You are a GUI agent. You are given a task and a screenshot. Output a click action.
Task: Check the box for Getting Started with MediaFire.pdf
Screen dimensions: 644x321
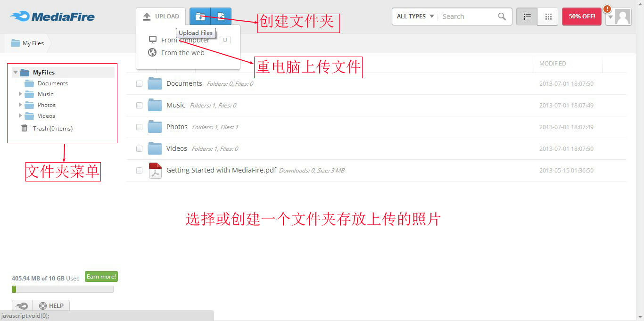[x=139, y=170]
